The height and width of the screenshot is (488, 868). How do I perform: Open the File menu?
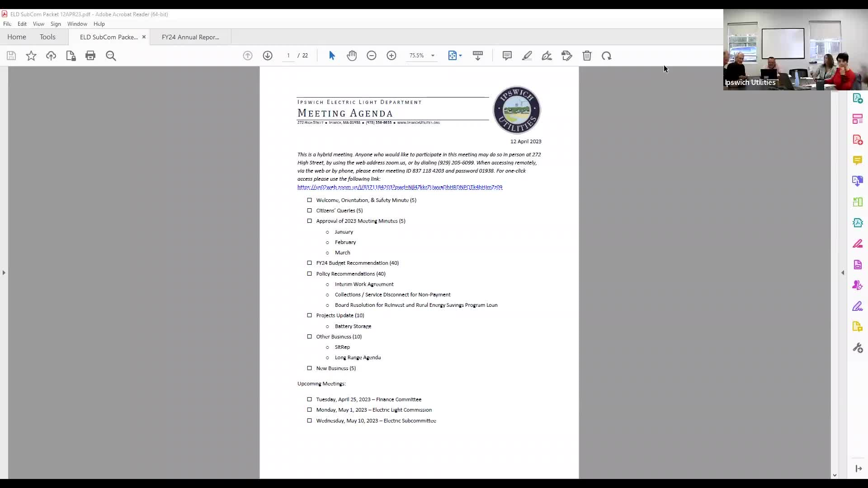7,24
